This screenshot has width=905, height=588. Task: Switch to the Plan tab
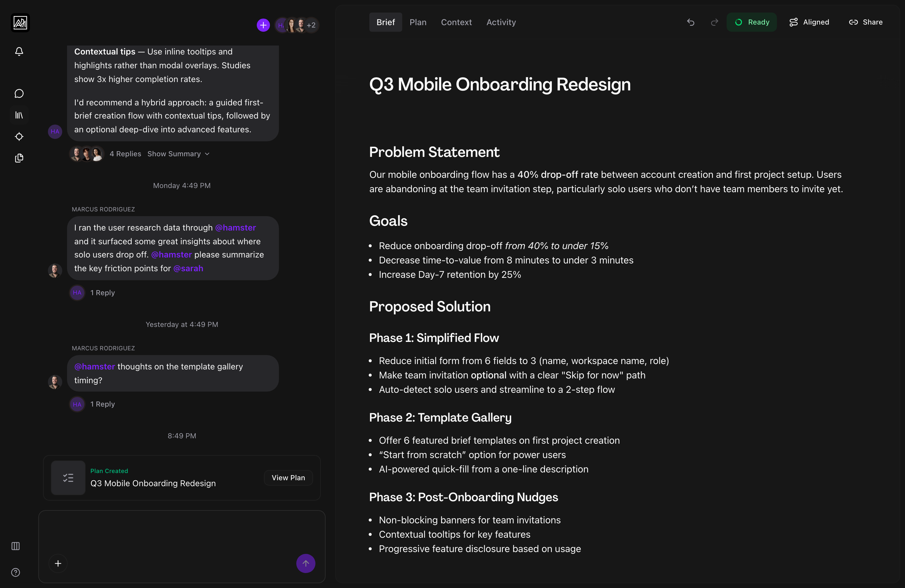point(418,22)
